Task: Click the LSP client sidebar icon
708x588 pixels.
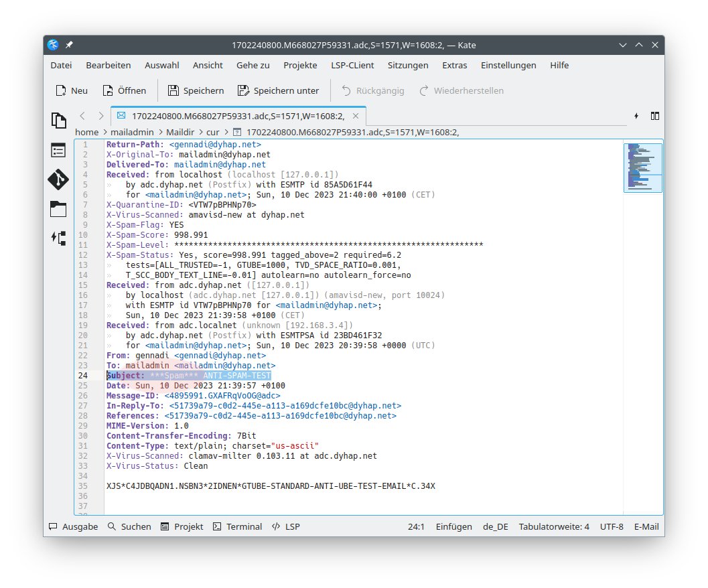Action: coord(59,238)
